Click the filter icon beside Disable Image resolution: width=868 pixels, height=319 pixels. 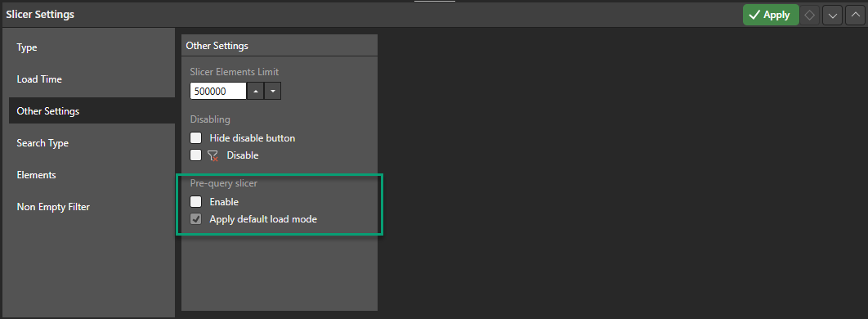[x=213, y=155]
